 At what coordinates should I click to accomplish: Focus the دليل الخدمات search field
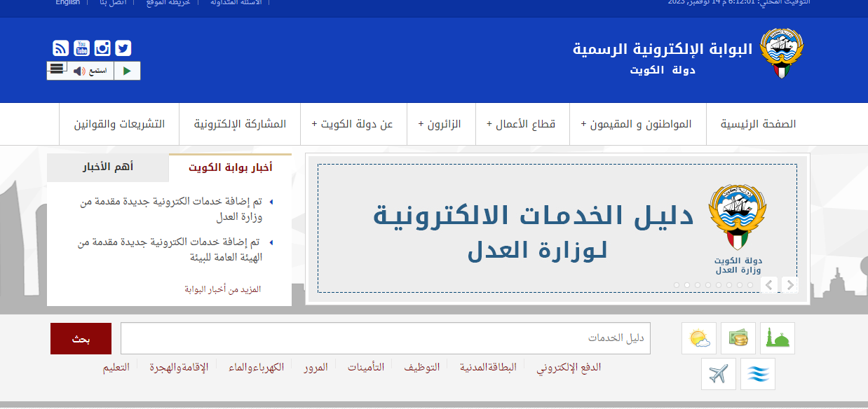pos(385,339)
